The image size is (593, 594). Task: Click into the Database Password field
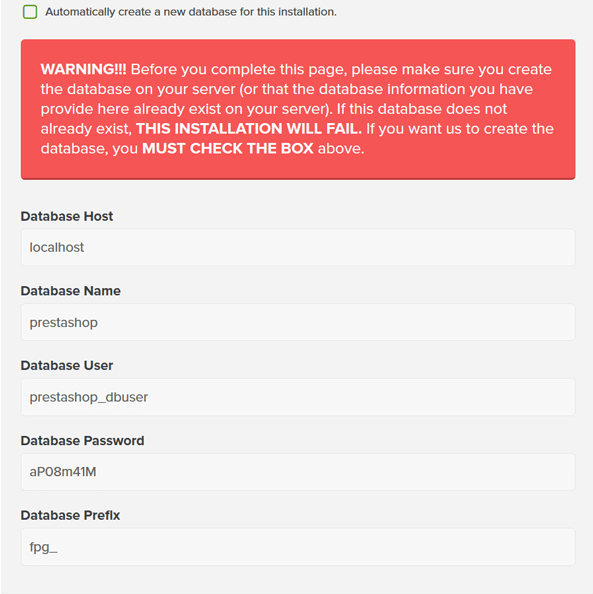pos(298,472)
